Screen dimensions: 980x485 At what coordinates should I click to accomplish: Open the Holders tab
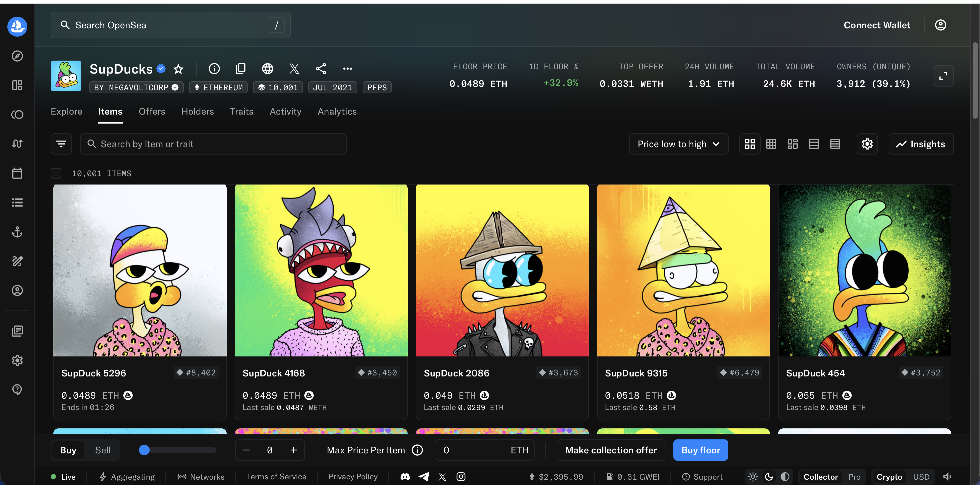197,111
